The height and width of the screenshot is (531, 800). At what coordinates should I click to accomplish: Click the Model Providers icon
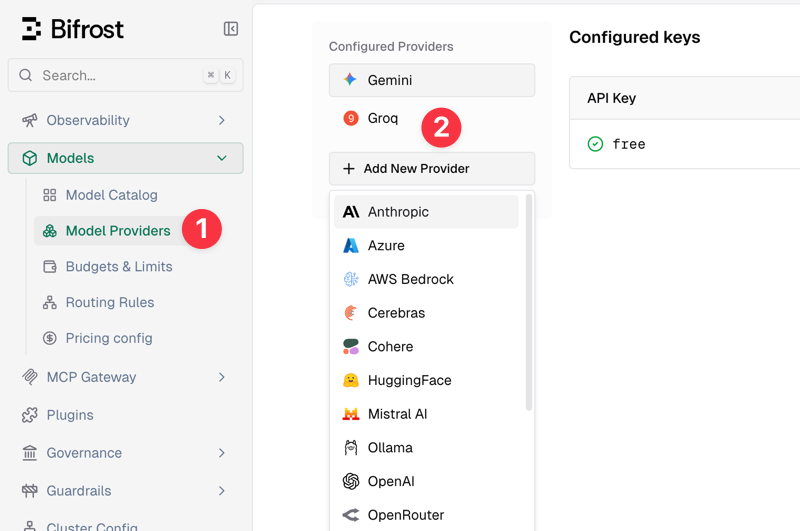(49, 231)
